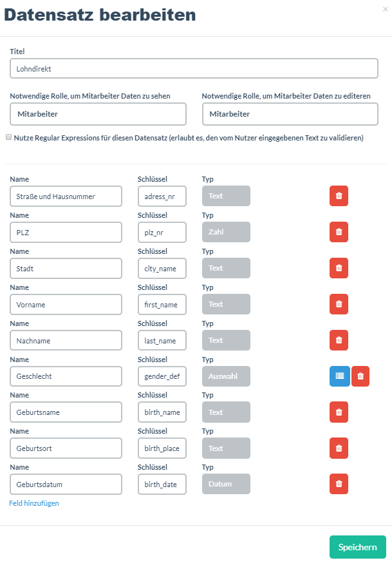Open the Datum type dropdown for Geburtsdatum
392x567 pixels.
pos(226,484)
